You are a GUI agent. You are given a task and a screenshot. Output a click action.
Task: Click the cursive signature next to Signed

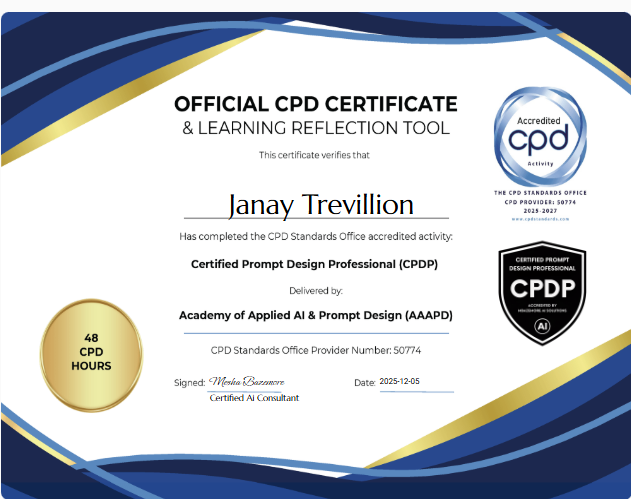point(247,381)
